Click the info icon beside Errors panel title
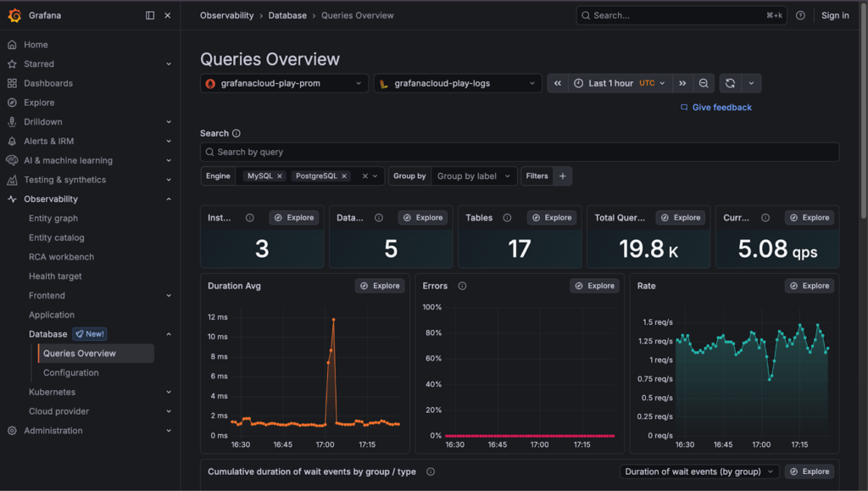The height and width of the screenshot is (491, 868). click(x=462, y=286)
